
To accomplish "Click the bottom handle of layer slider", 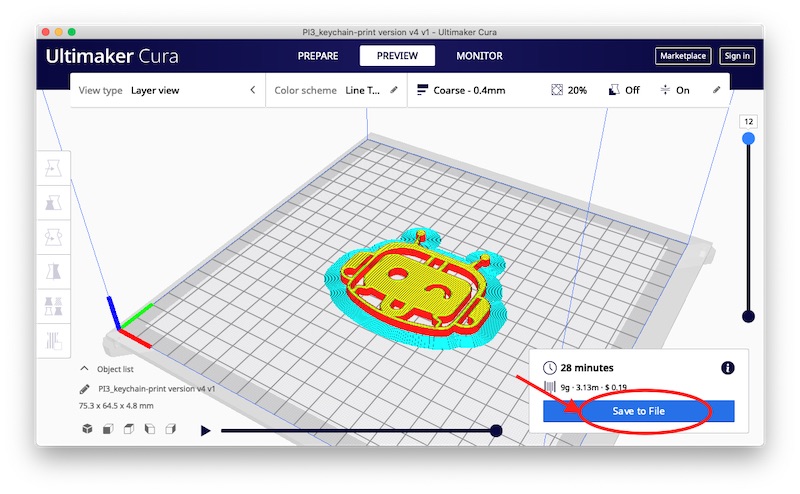I will [748, 316].
